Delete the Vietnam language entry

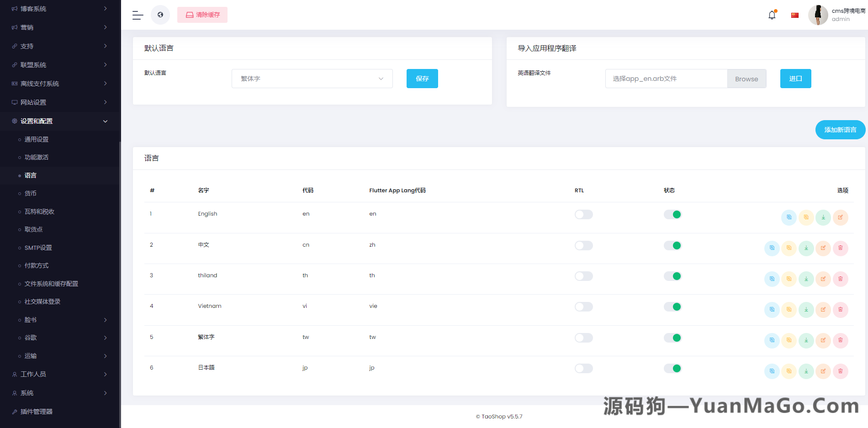(841, 310)
